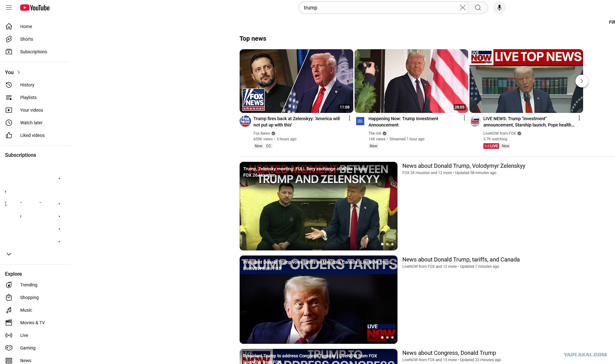615x364 pixels.
Task: Open watch History
Action: click(35, 85)
